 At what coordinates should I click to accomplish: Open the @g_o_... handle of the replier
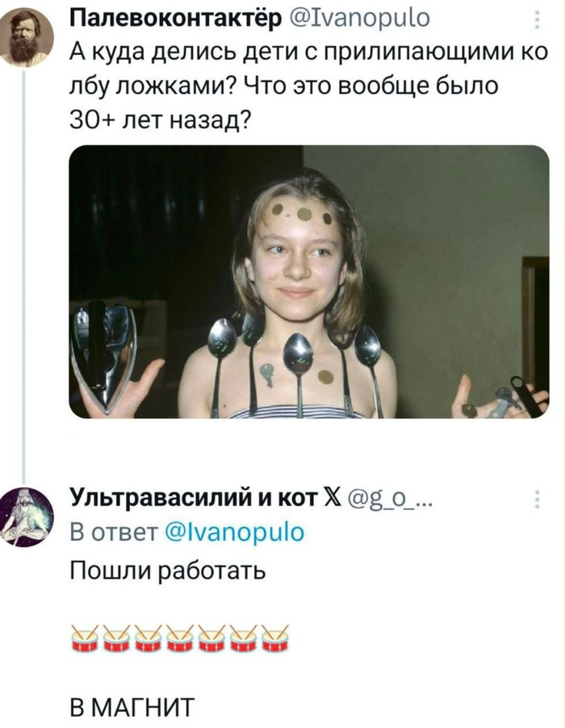[389, 500]
